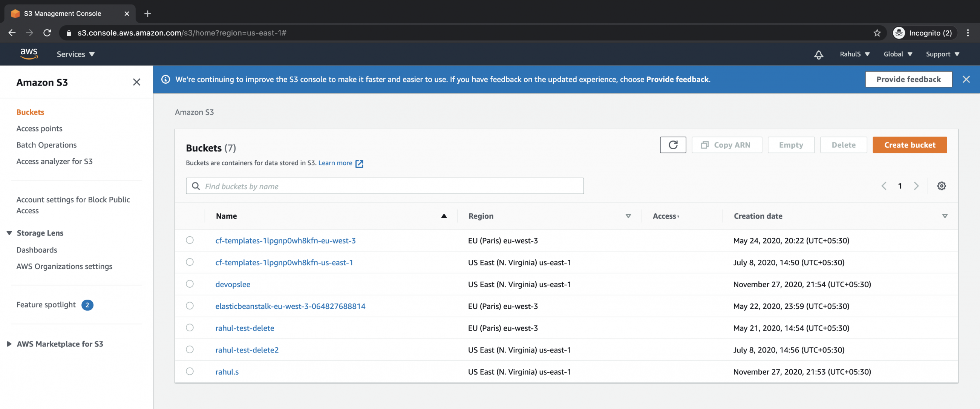Open the Learn more link

click(x=340, y=163)
